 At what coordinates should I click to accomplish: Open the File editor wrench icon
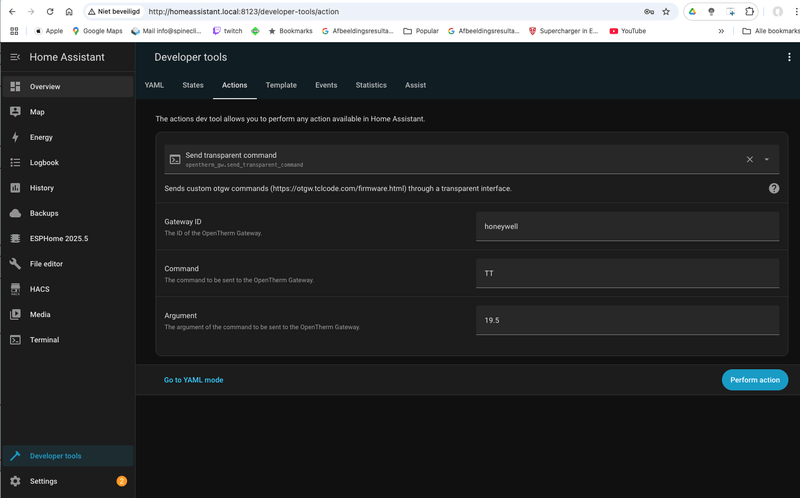click(x=15, y=264)
